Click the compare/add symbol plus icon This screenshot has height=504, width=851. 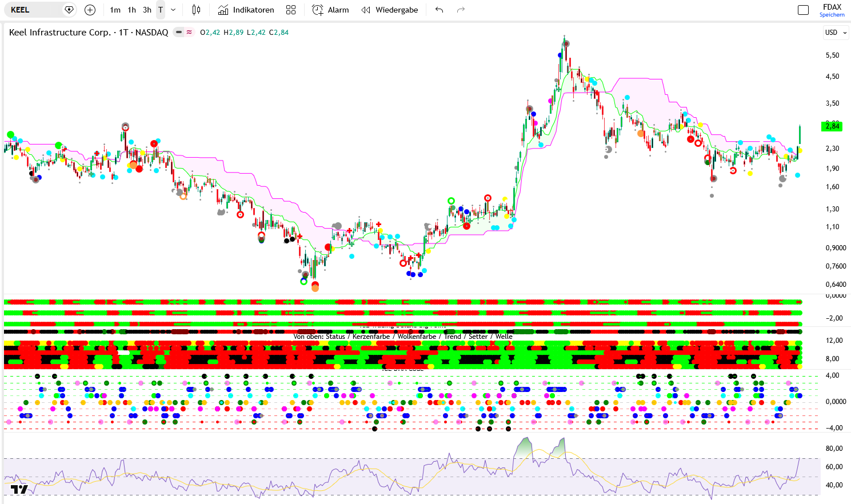[90, 10]
